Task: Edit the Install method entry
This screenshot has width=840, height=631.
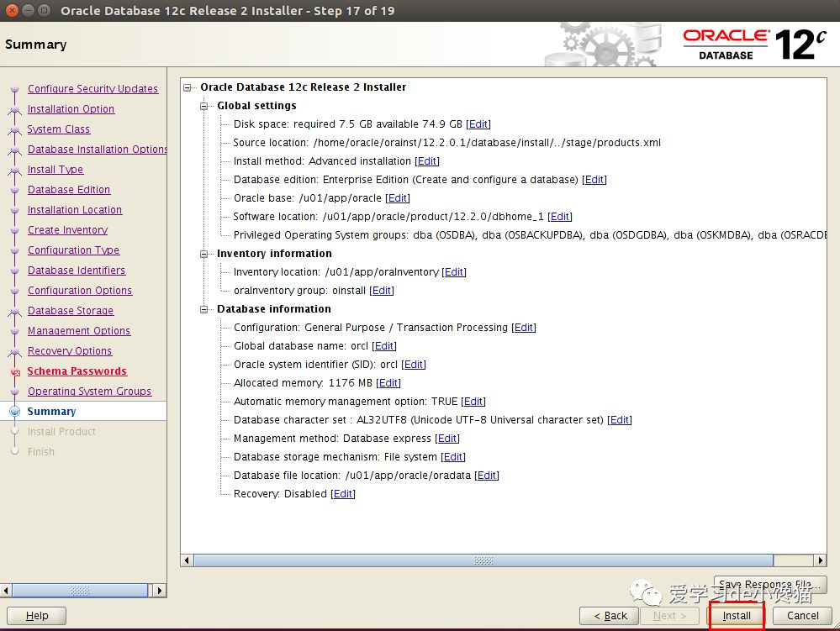Action: tap(427, 161)
